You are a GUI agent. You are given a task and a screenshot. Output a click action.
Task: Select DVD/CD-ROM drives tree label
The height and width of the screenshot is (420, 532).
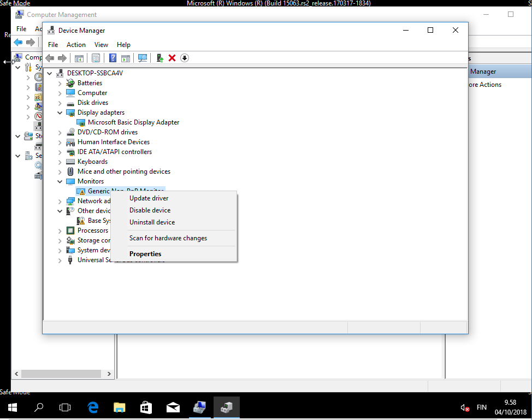[108, 132]
